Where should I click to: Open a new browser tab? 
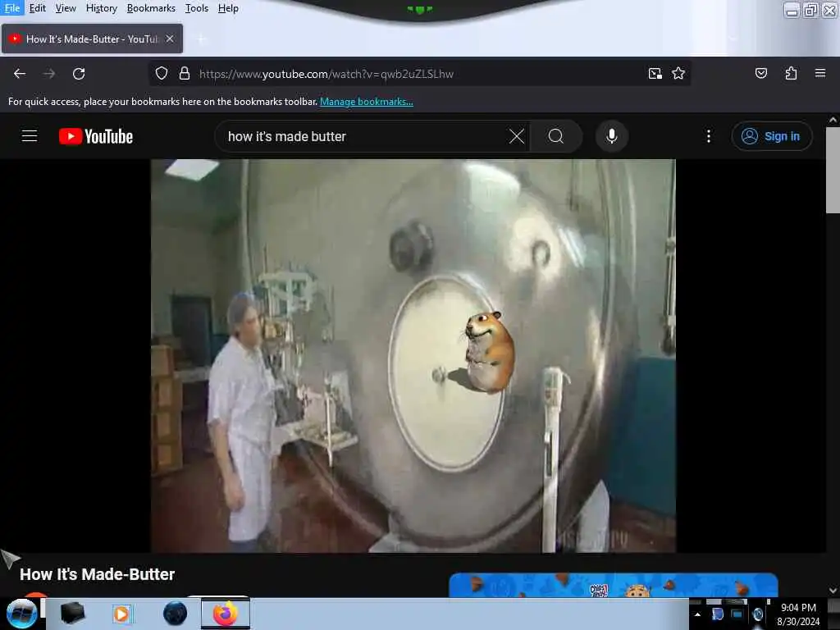[201, 39]
